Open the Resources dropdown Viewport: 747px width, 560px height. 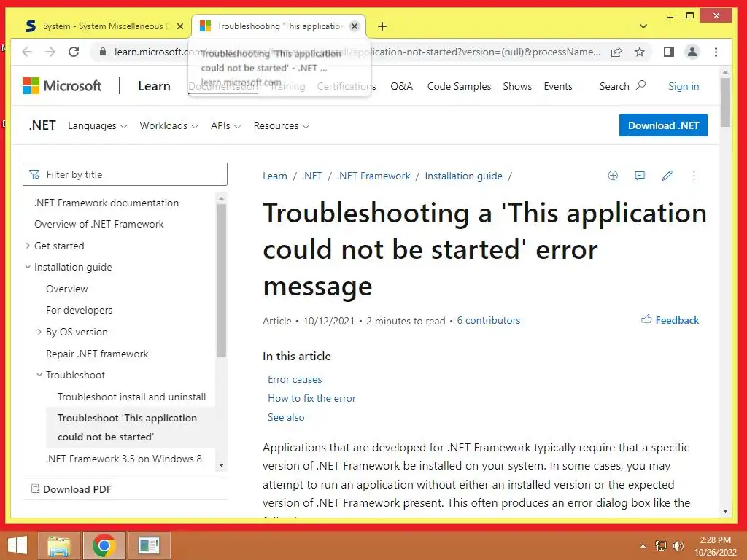tap(281, 125)
